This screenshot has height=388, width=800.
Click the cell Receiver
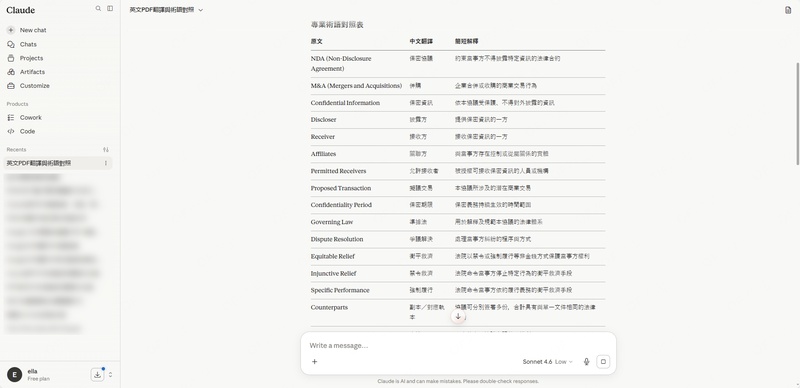click(323, 137)
